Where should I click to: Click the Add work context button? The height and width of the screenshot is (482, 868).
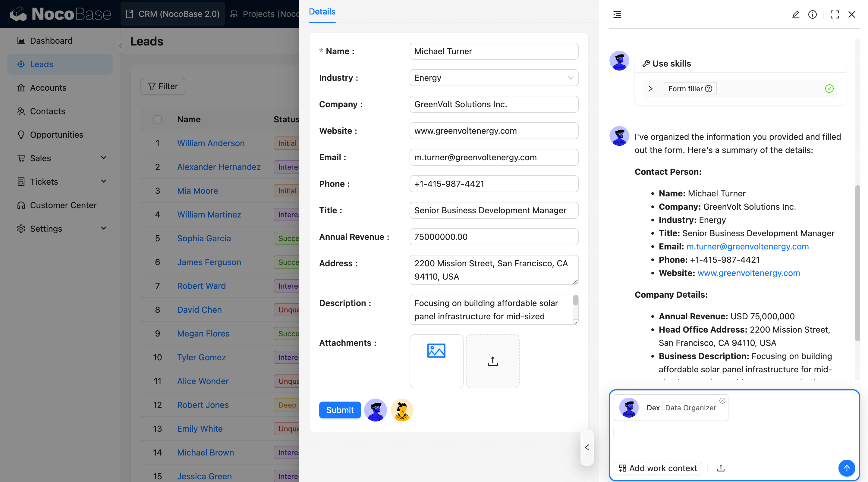(x=658, y=468)
